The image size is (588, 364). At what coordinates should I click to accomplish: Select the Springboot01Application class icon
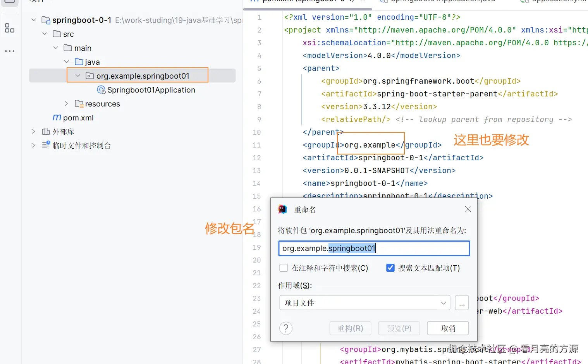tap(101, 90)
